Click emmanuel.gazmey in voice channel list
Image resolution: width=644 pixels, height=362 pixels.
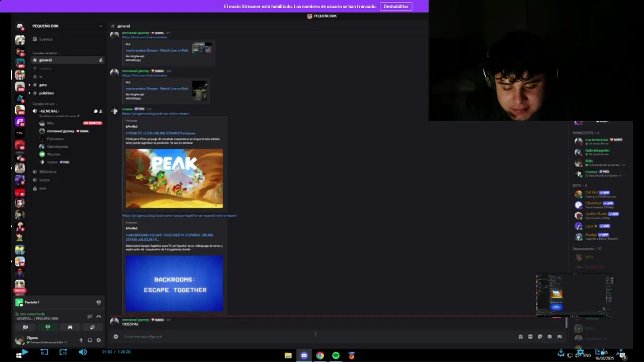[x=60, y=131]
